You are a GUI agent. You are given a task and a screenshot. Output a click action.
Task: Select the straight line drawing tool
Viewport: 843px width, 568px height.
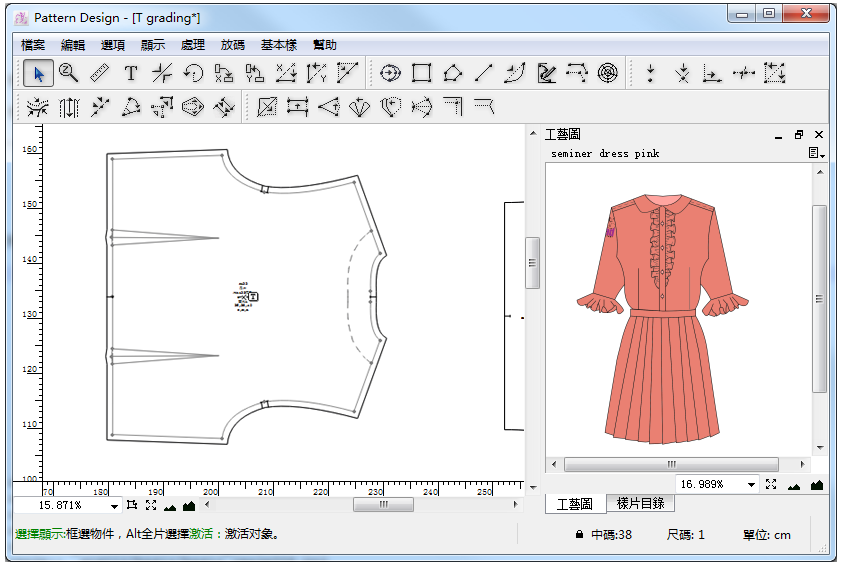[x=484, y=73]
